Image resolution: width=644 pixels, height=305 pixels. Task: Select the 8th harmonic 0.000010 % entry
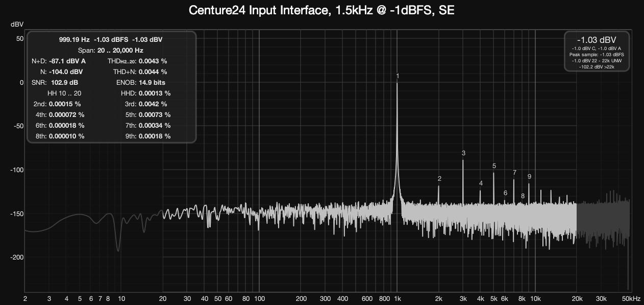(60, 136)
